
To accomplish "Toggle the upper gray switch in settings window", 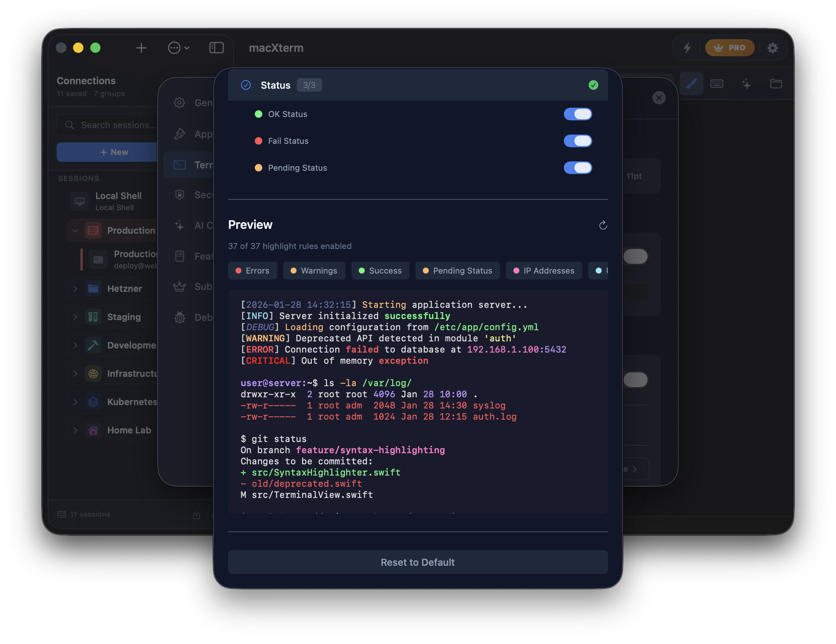I will [x=636, y=256].
